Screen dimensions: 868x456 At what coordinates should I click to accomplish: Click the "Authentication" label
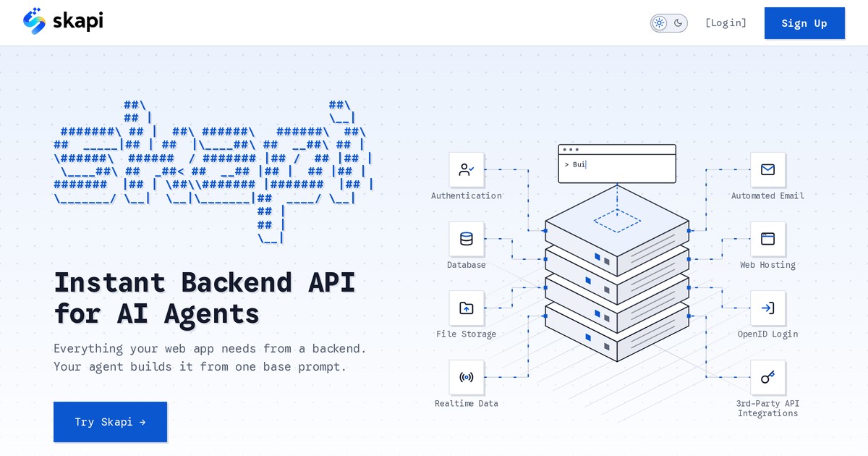click(467, 195)
